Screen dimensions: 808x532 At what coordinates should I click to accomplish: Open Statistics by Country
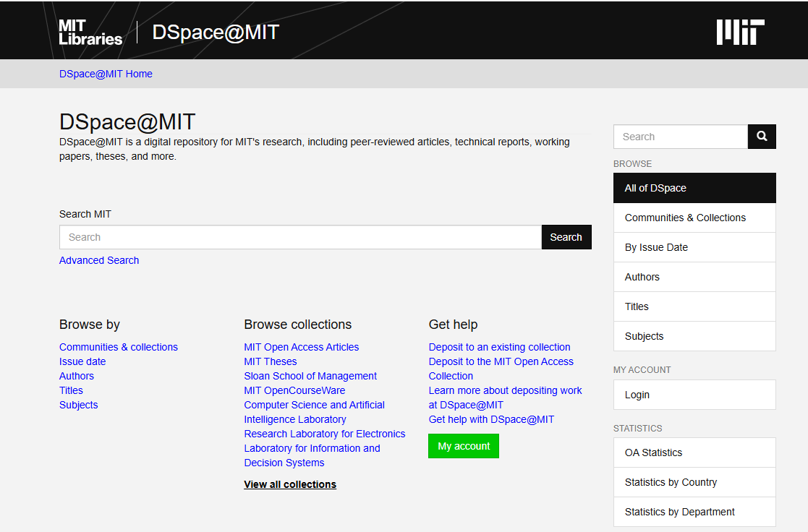click(694, 482)
